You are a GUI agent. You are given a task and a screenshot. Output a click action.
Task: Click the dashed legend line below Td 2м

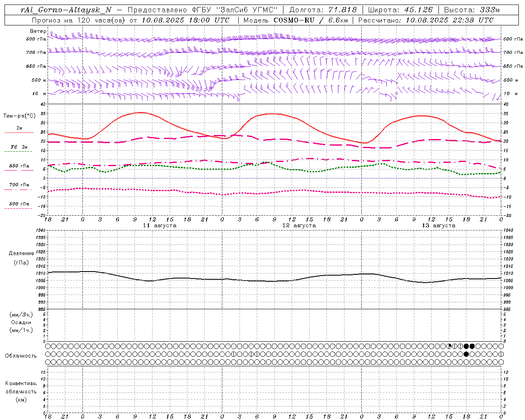(18, 152)
